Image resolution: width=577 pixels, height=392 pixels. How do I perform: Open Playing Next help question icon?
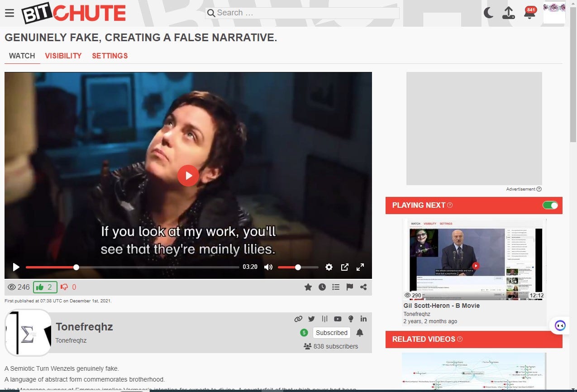click(x=450, y=205)
